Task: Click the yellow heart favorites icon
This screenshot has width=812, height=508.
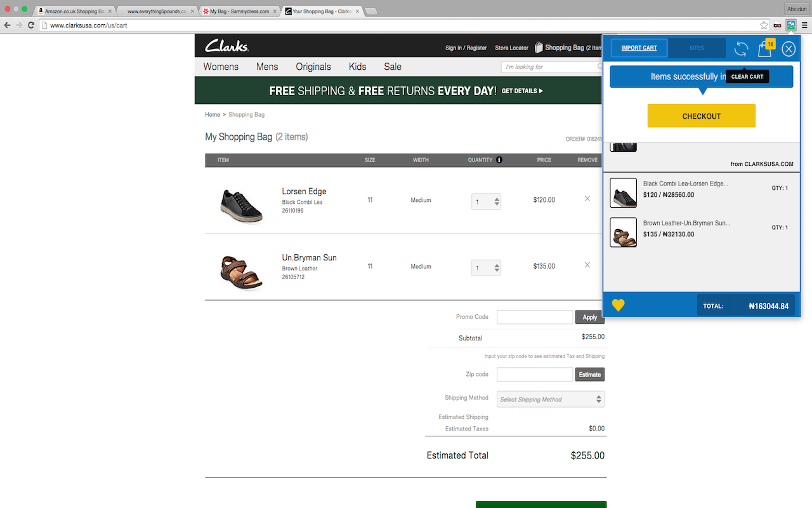Action: (619, 305)
